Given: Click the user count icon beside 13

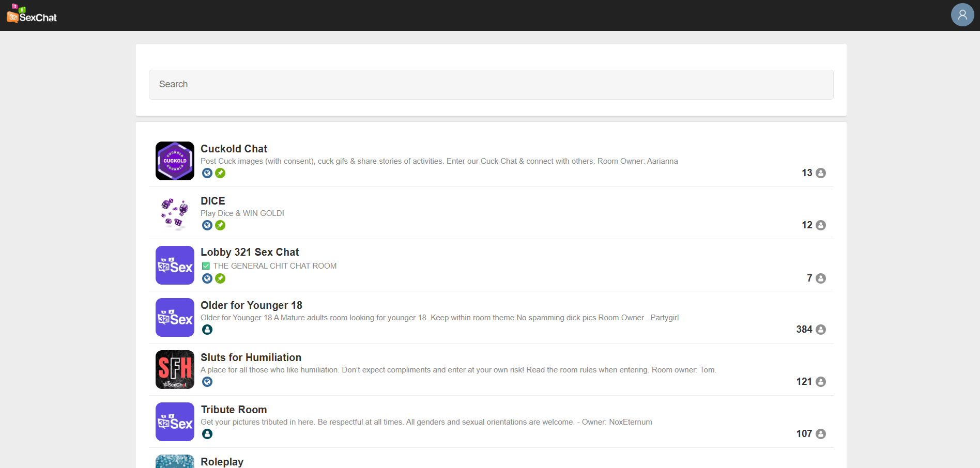Looking at the screenshot, I should tap(820, 173).
